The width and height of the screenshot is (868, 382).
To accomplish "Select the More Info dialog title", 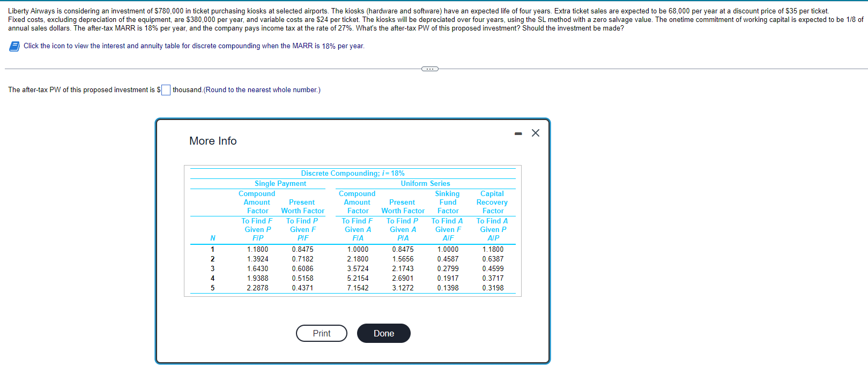I will coord(213,141).
